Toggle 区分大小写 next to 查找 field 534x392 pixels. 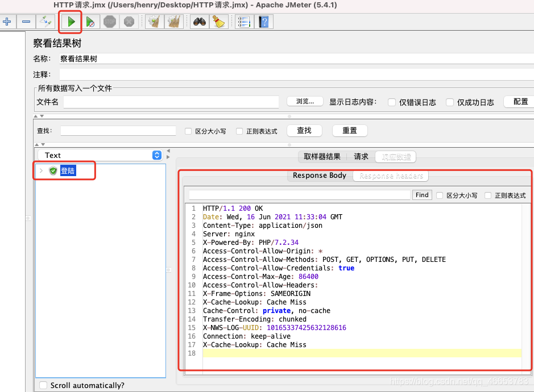pos(188,131)
